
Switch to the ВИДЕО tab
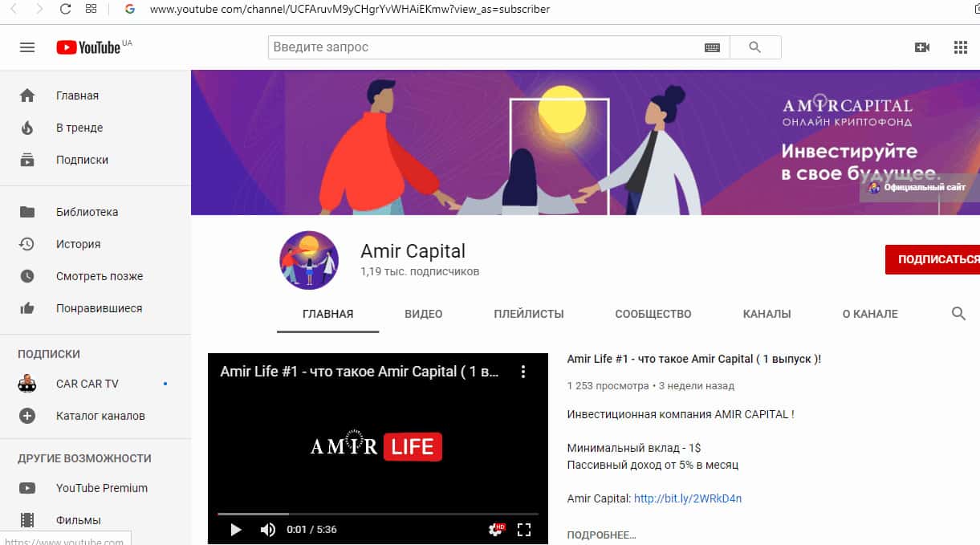(424, 314)
